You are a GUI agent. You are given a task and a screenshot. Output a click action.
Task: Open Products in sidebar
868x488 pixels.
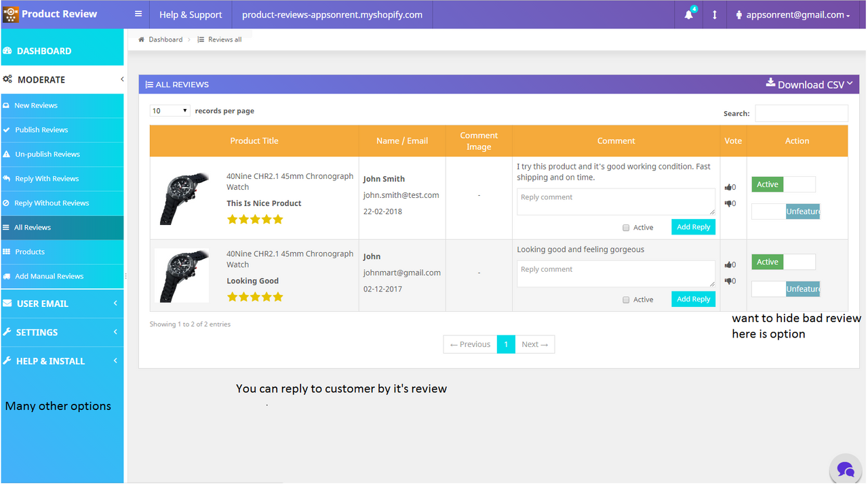(62, 252)
